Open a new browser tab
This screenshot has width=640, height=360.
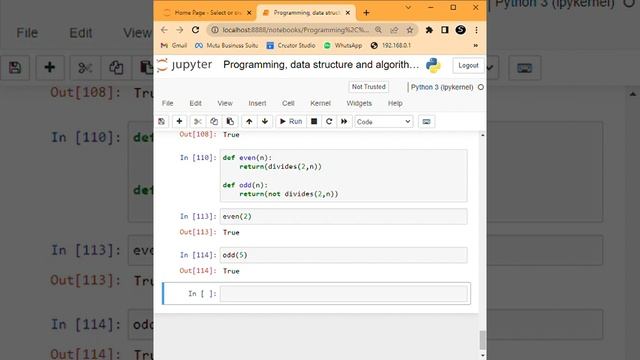(x=366, y=13)
